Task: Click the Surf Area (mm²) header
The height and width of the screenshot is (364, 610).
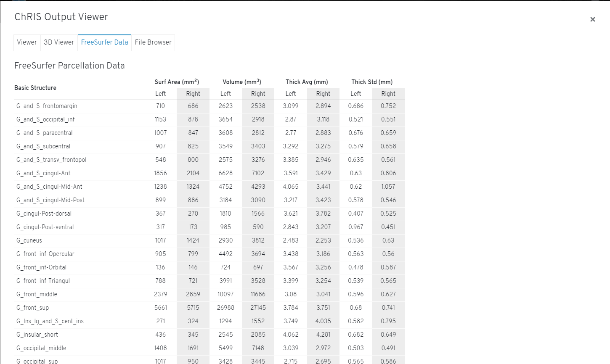Action: pos(177,82)
